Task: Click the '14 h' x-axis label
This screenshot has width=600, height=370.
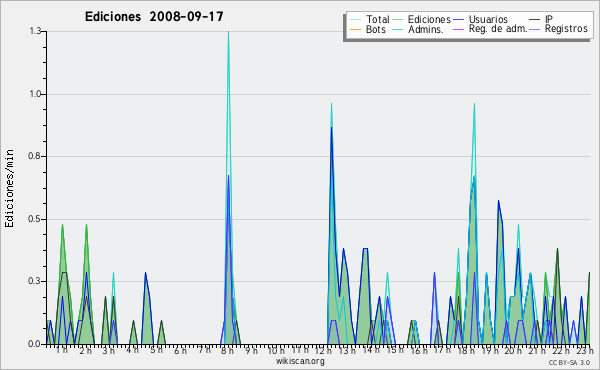Action: (x=371, y=350)
